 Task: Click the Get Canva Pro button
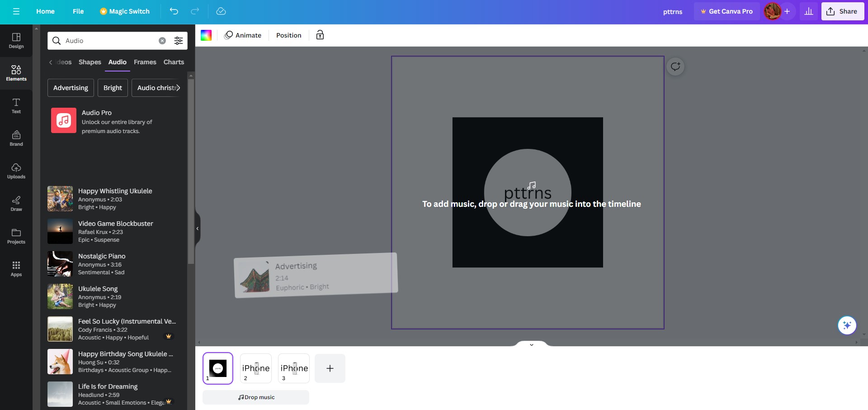tap(726, 11)
